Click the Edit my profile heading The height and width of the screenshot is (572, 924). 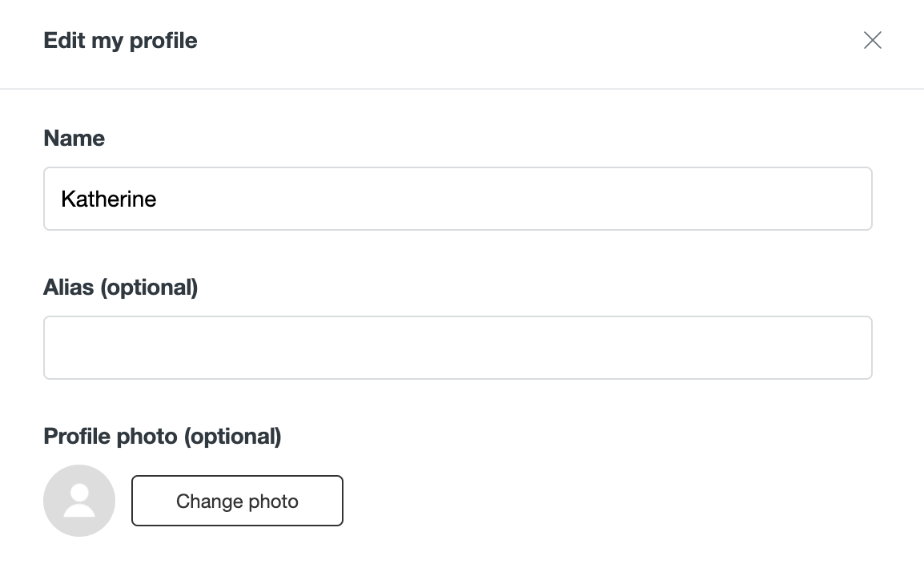click(120, 41)
